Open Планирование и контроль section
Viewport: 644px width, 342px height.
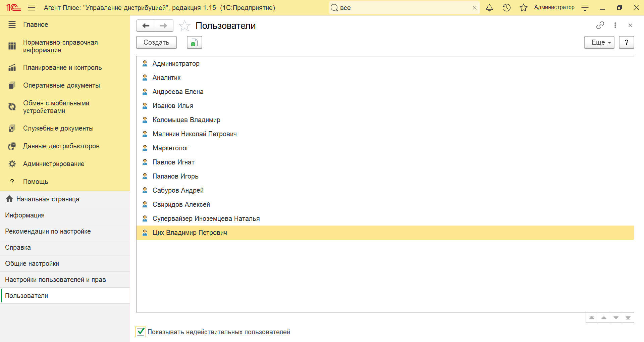click(62, 67)
